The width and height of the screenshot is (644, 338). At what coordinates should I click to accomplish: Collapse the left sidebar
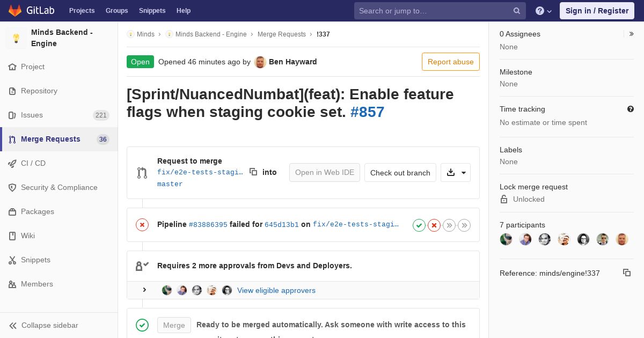pyautogui.click(x=59, y=325)
